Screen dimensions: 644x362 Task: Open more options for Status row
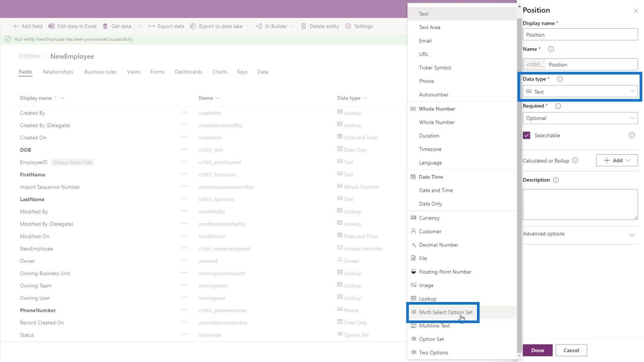184,334
